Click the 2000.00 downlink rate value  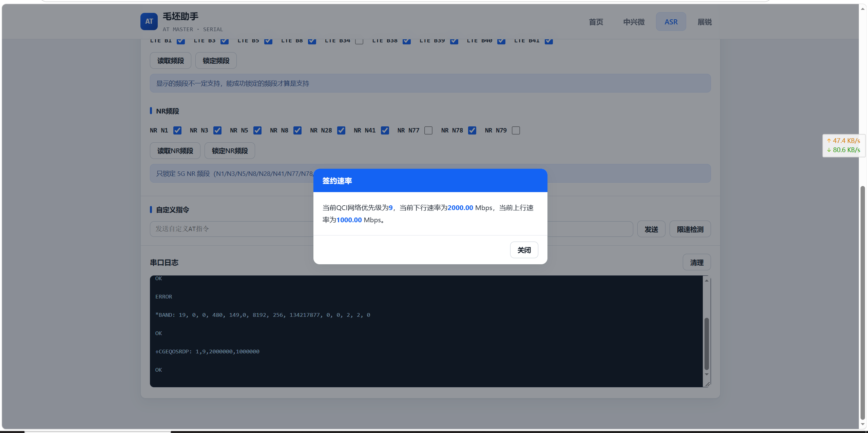[460, 208]
